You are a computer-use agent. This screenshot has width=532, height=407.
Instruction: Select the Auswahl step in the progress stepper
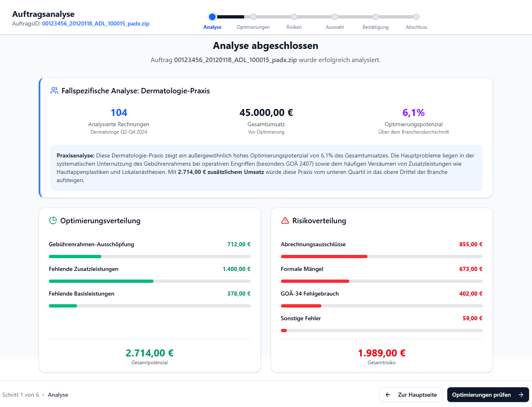[335, 17]
